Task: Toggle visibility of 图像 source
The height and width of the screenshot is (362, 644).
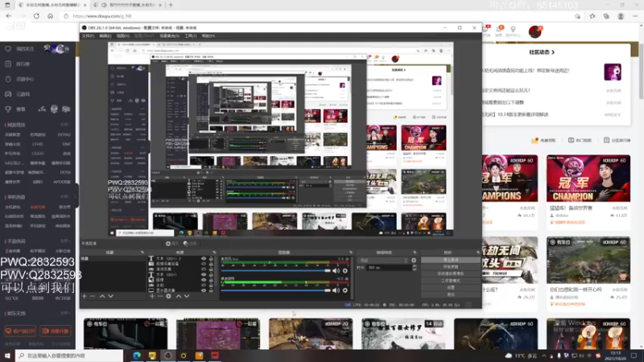Action: (204, 280)
